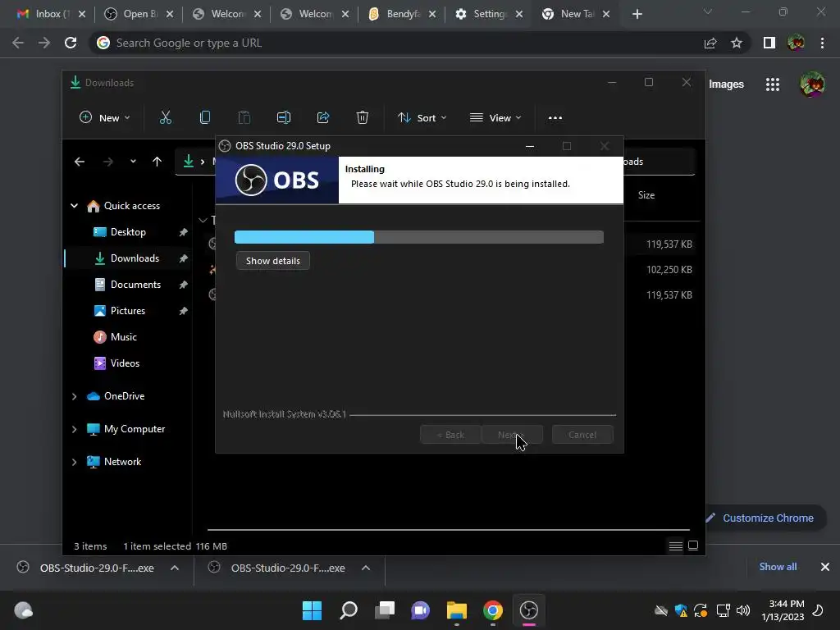Open Images link on New Tab page

click(x=726, y=84)
